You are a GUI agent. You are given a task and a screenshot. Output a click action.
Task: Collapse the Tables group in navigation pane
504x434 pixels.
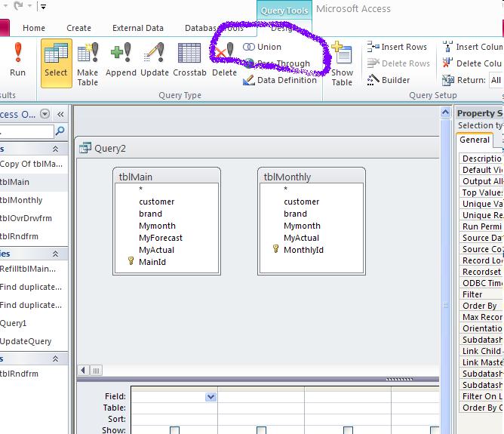(55, 149)
